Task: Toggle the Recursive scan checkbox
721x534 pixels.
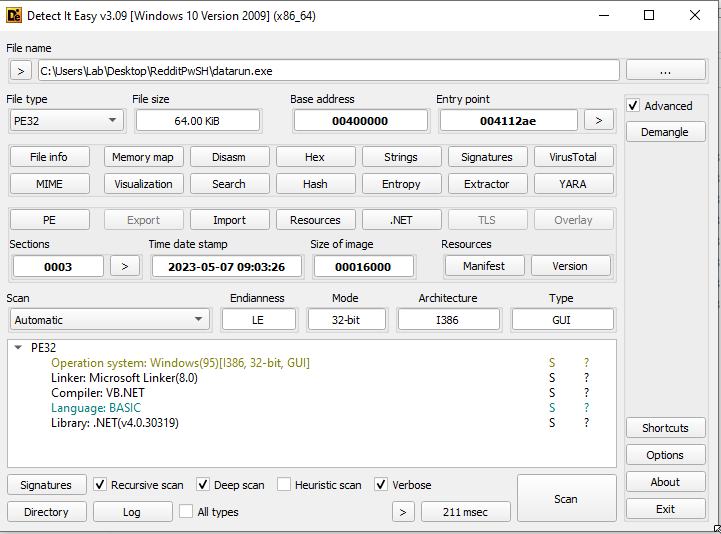Action: coord(100,485)
